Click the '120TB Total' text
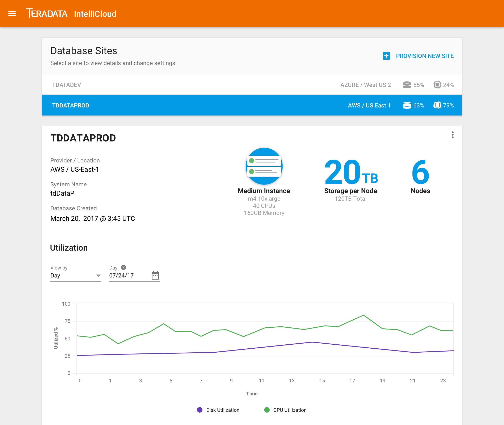The width and height of the screenshot is (504, 425). [350, 199]
